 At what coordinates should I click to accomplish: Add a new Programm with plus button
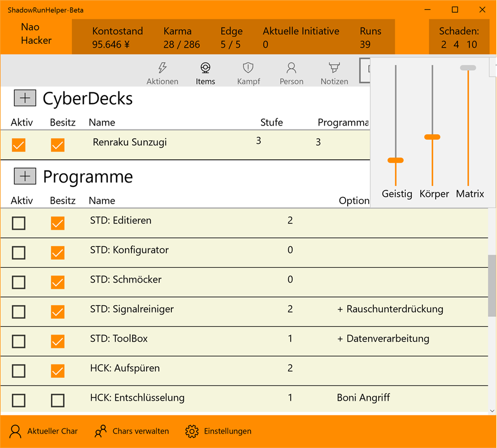[24, 176]
